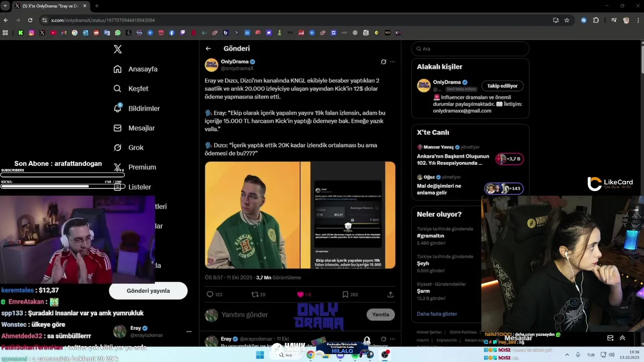Expand the system tray hidden icons arrow
The width and height of the screenshot is (644, 362).
coord(567,355)
